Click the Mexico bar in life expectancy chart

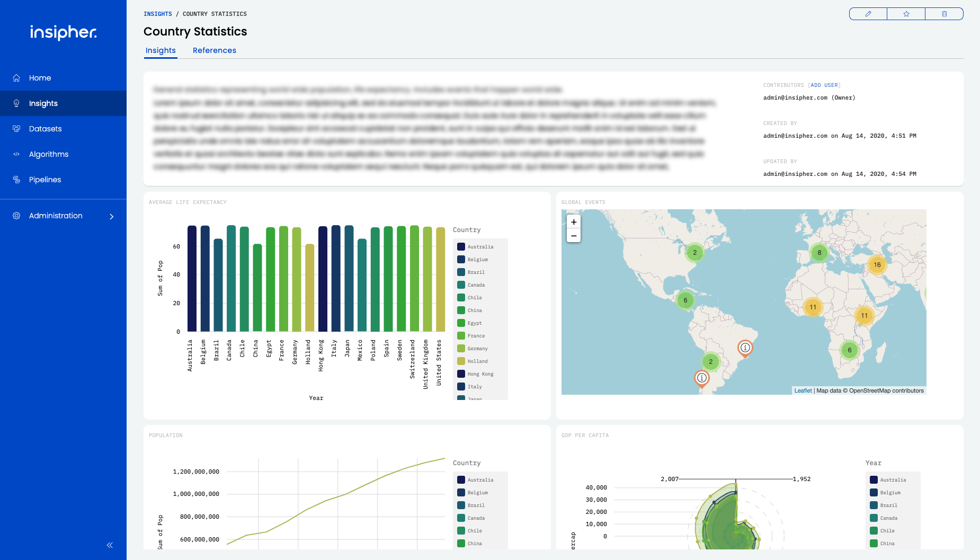(362, 285)
